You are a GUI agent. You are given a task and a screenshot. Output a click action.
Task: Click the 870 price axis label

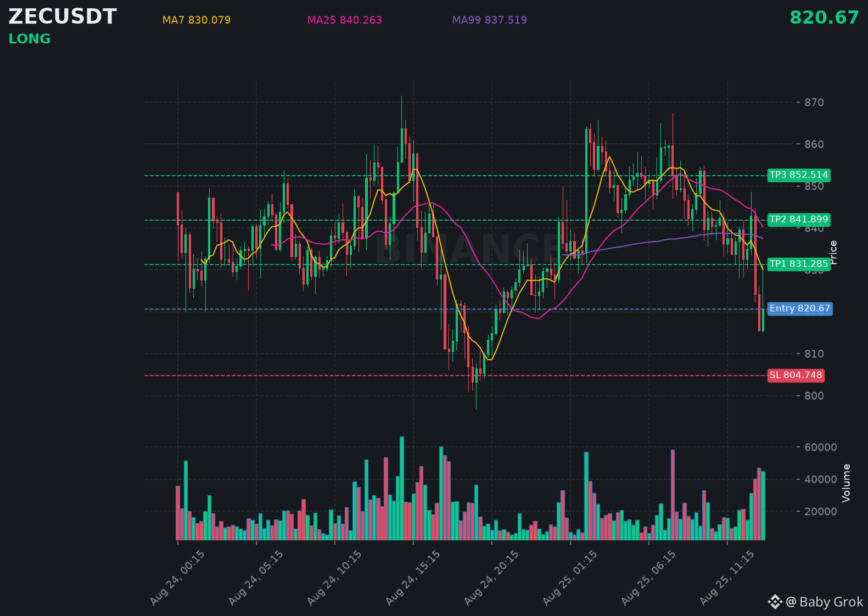[x=814, y=103]
